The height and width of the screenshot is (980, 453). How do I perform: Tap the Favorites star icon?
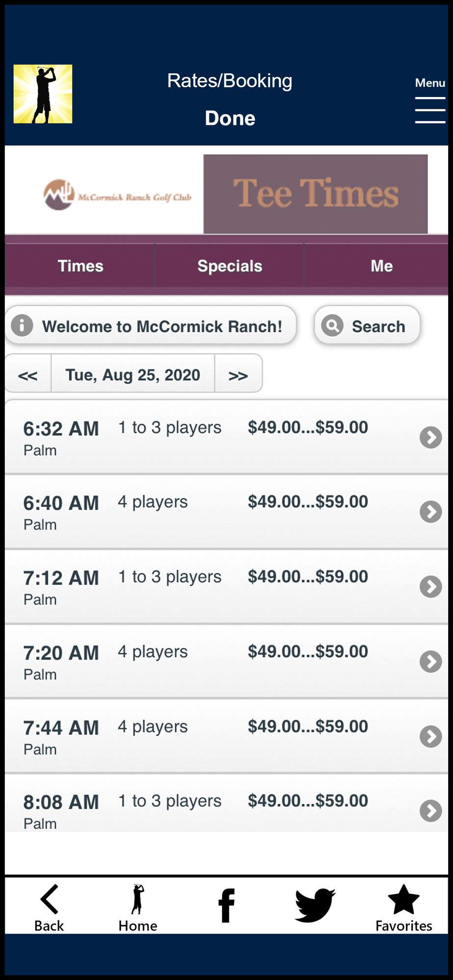[x=403, y=900]
